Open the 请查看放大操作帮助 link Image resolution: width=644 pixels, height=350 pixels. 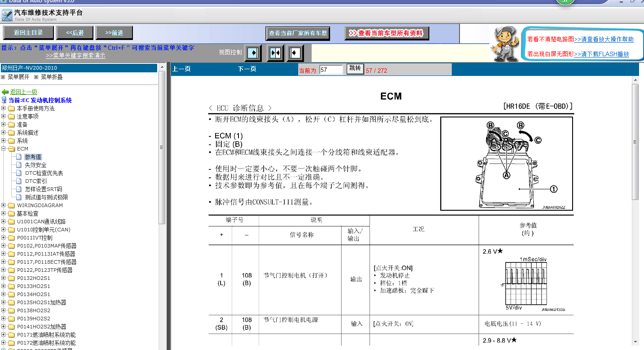click(x=604, y=40)
